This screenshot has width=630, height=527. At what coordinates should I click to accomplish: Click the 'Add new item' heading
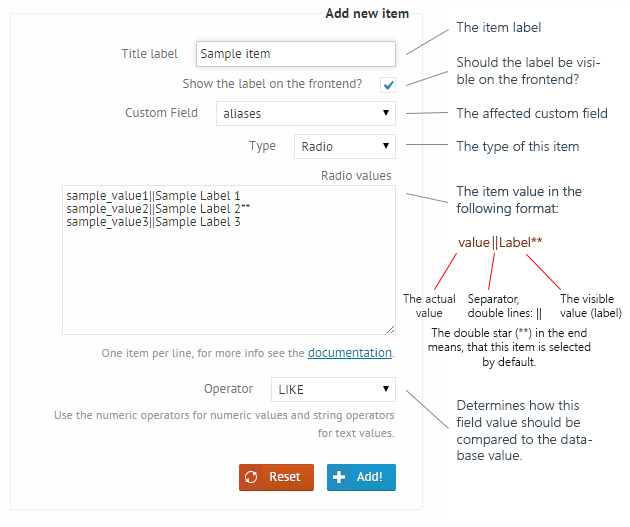coord(367,14)
